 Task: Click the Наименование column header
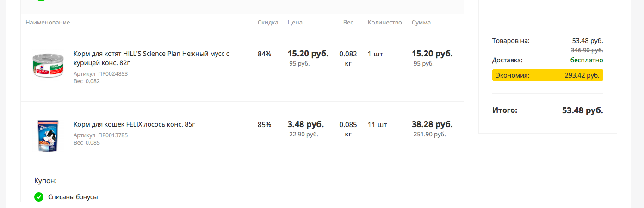pyautogui.click(x=48, y=22)
